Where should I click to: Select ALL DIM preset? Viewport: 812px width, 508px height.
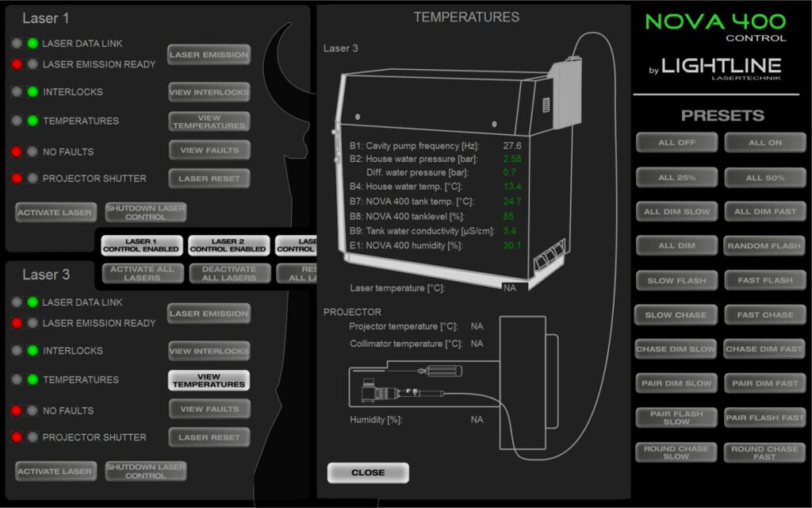[677, 246]
